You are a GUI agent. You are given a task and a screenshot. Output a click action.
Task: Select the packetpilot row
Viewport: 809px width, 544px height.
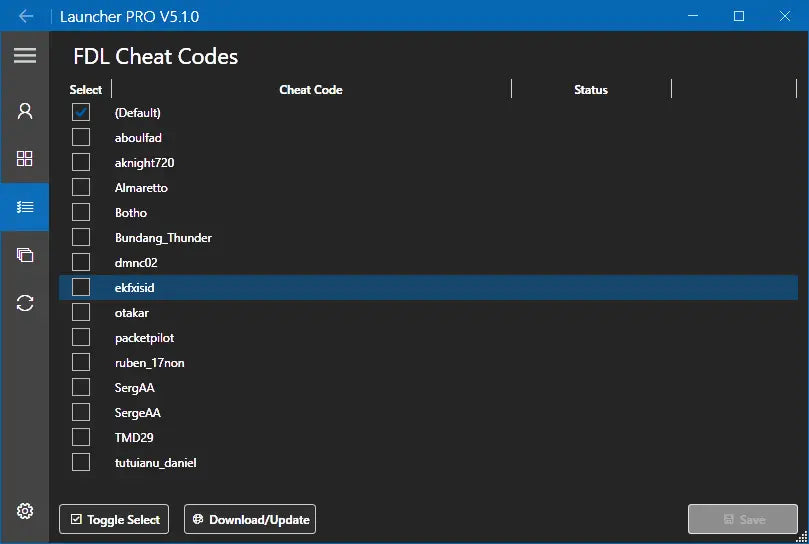[145, 338]
